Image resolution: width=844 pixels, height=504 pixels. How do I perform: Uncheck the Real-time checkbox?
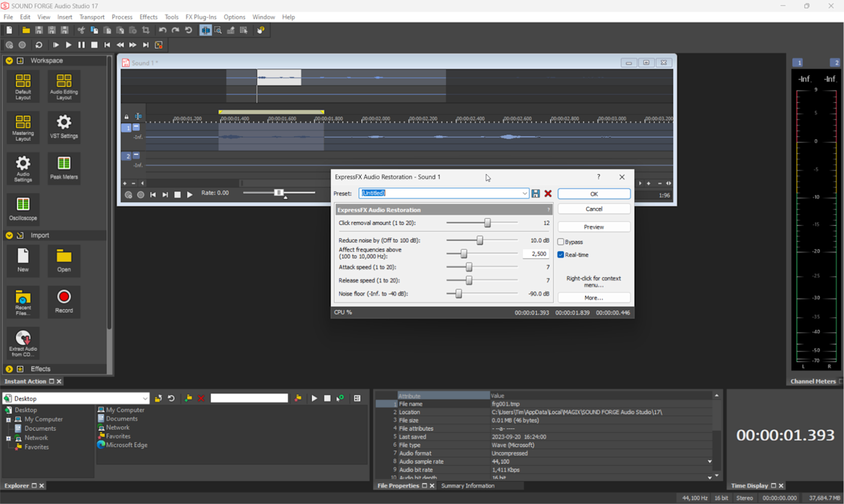561,255
